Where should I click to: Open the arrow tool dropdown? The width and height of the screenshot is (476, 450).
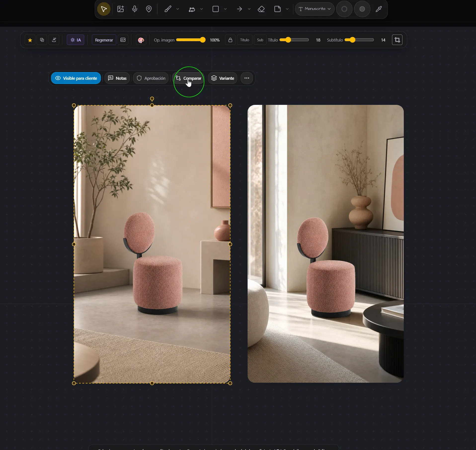249,9
